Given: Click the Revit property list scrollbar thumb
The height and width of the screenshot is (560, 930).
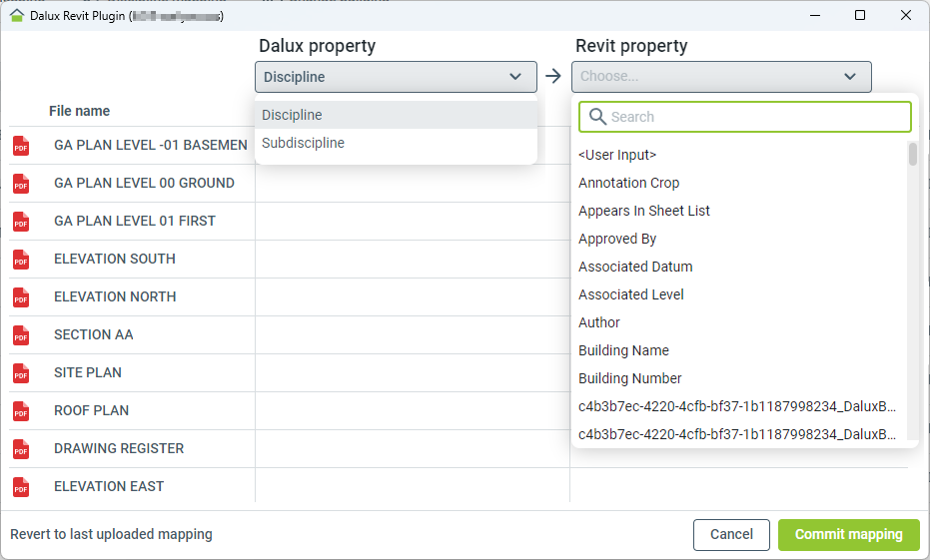Looking at the screenshot, I should click(x=913, y=155).
